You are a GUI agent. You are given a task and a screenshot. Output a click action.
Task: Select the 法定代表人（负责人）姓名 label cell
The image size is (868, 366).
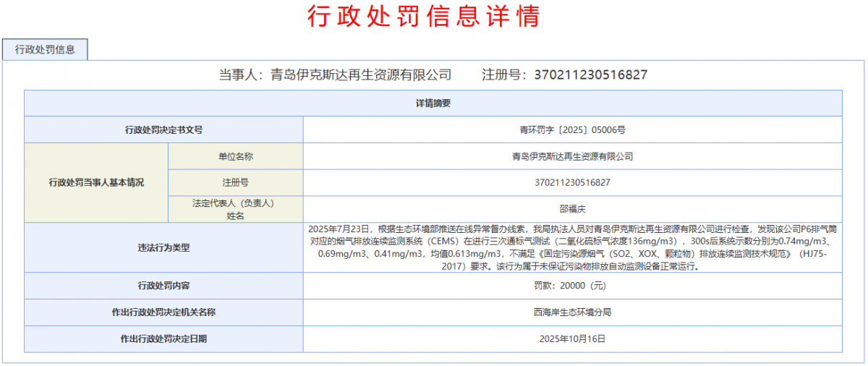coord(235,209)
